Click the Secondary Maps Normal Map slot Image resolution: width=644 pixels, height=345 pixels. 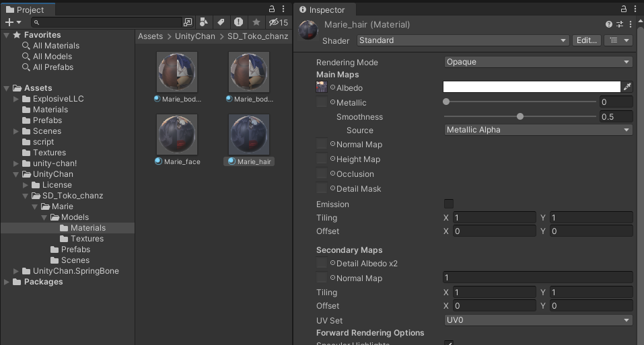322,278
